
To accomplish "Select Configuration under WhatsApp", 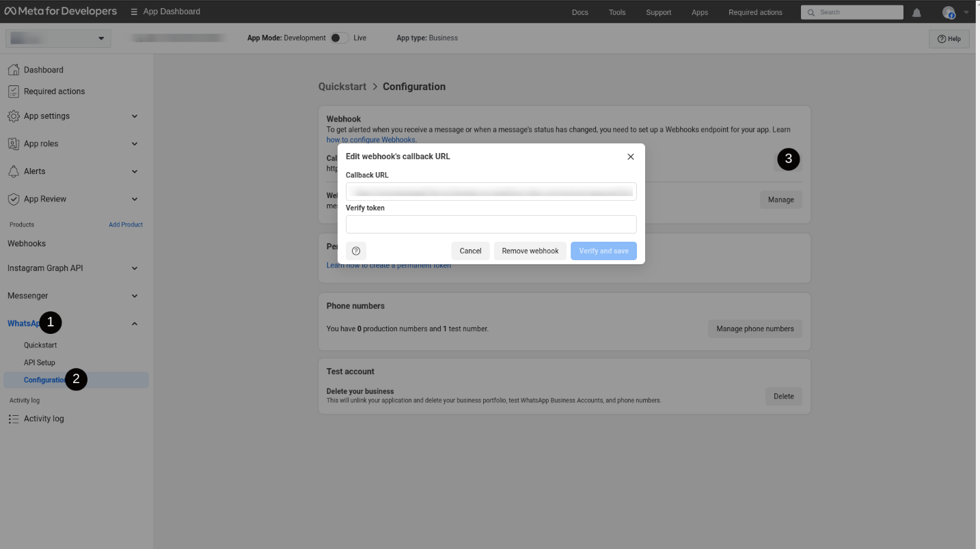I will click(76, 380).
